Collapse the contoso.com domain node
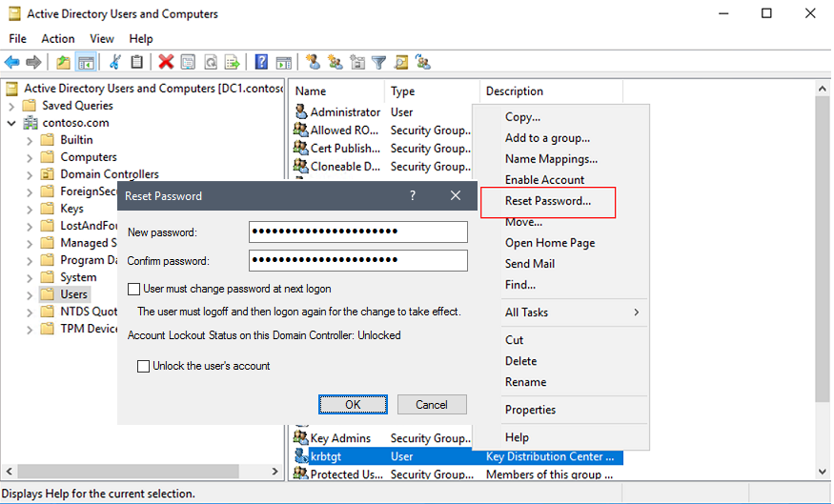 [11, 123]
